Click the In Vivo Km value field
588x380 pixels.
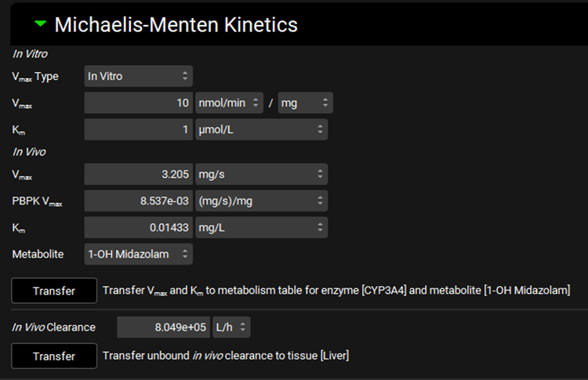(x=138, y=227)
